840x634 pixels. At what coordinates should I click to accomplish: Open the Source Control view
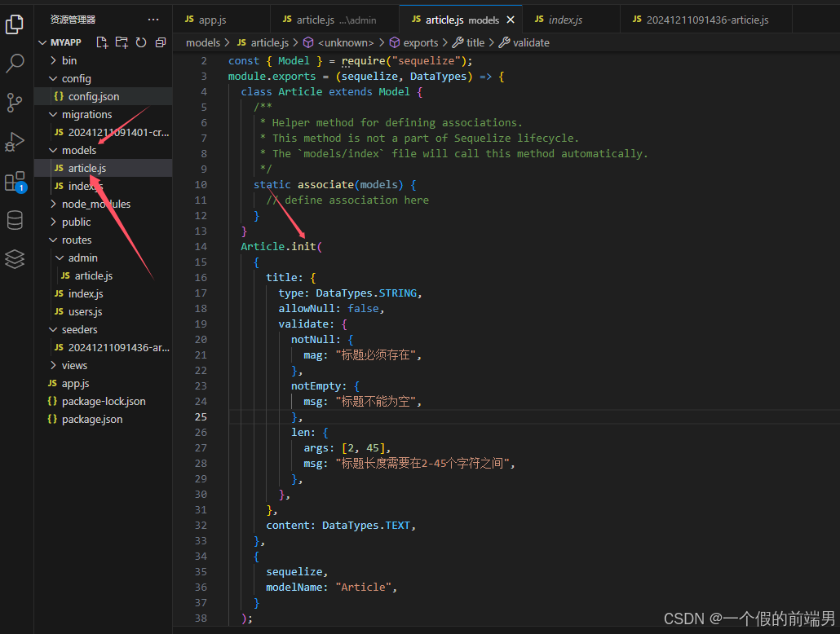[15, 103]
